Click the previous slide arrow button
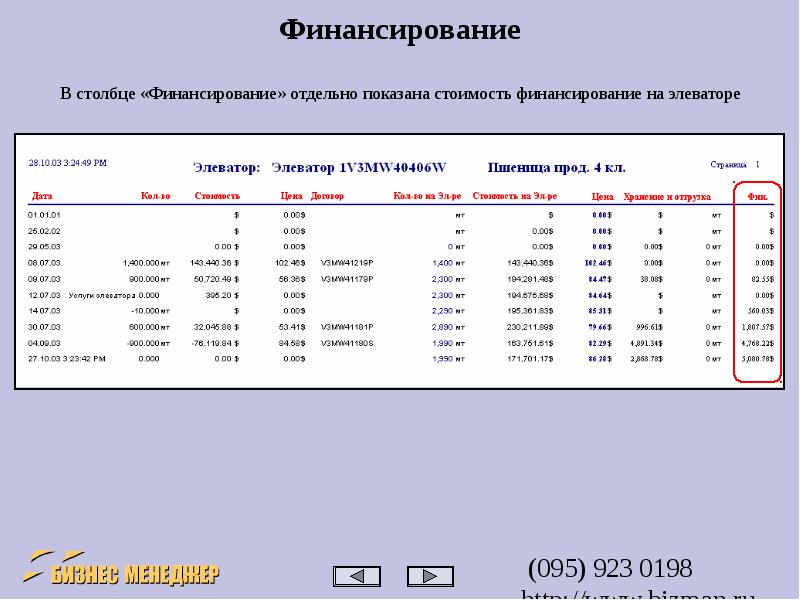Screen dimensions: 800x600 356,576
